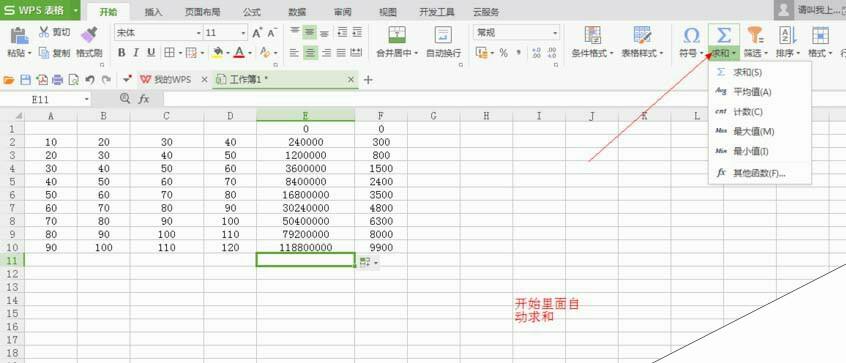Viewport: 846px width, 363px height.
Task: Click the Symbol (符号) omega icon
Action: [691, 36]
